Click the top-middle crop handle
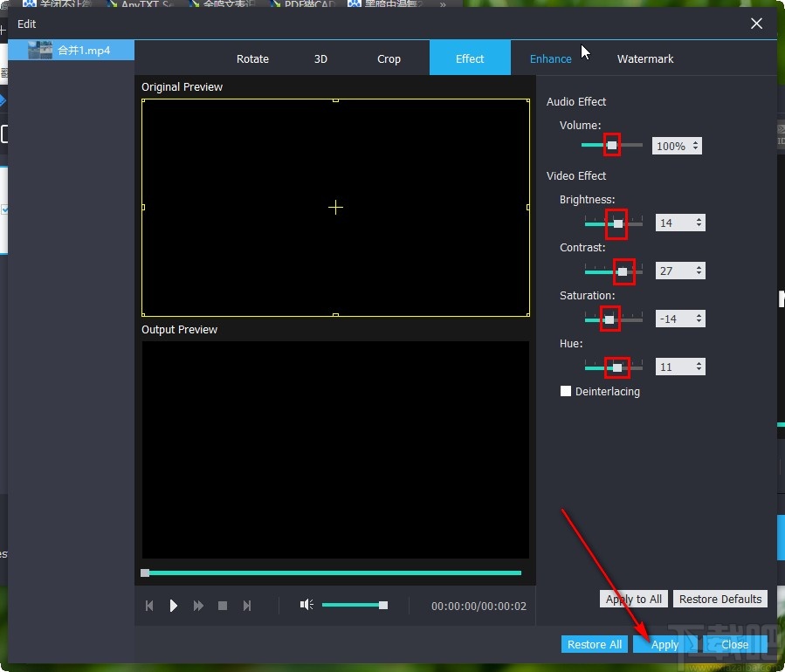Viewport: 785px width, 672px height. pos(335,100)
